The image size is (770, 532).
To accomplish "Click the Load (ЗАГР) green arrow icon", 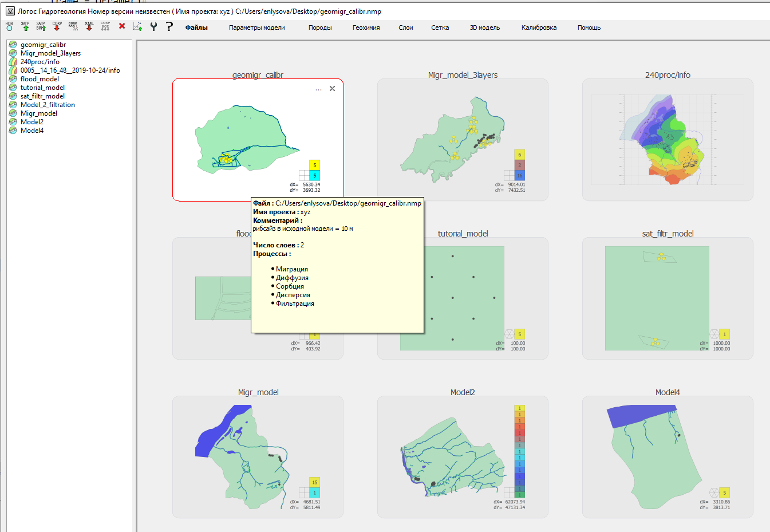I will click(25, 26).
